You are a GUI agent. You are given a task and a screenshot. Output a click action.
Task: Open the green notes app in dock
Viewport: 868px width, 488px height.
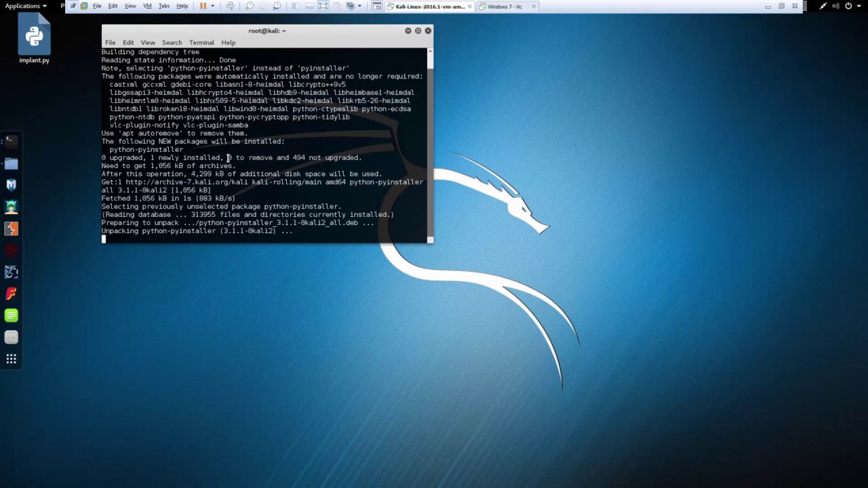point(11,315)
